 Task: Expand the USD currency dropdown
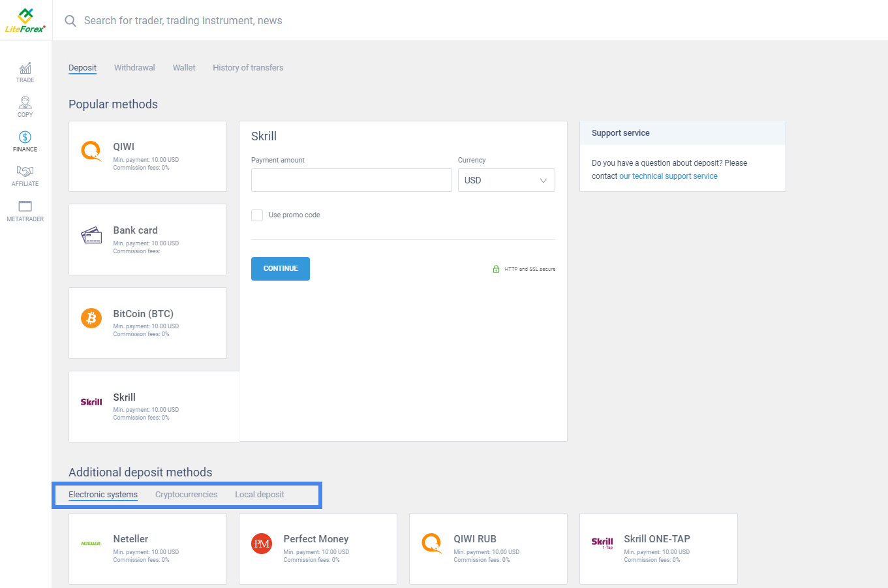[506, 180]
